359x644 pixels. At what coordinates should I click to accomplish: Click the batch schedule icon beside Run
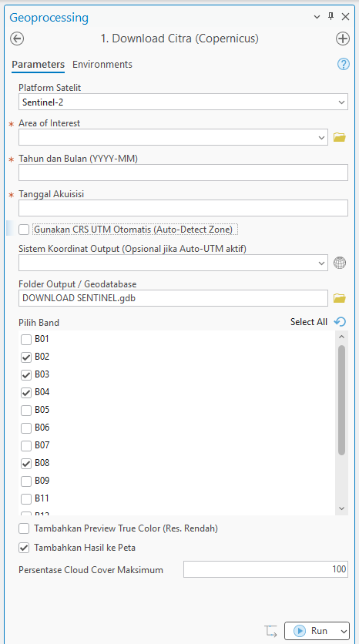click(x=270, y=630)
